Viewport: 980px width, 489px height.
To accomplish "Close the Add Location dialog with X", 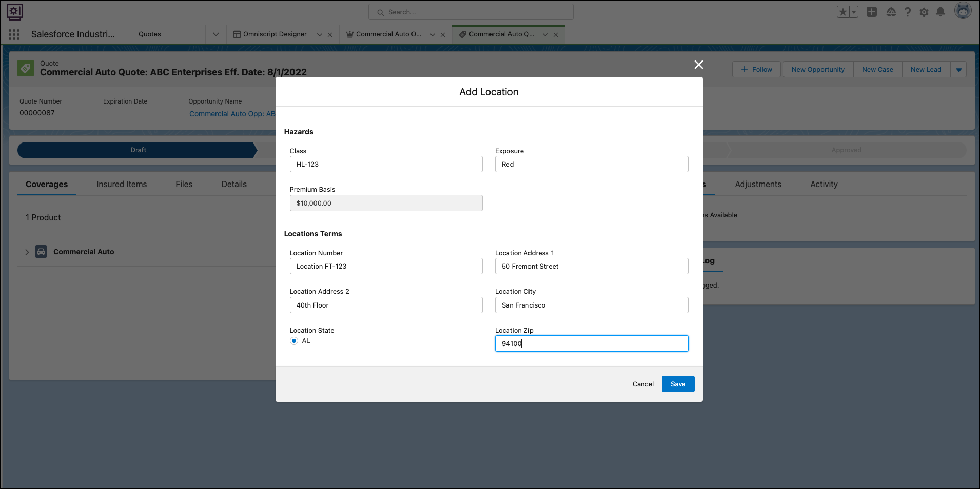I will pyautogui.click(x=699, y=65).
